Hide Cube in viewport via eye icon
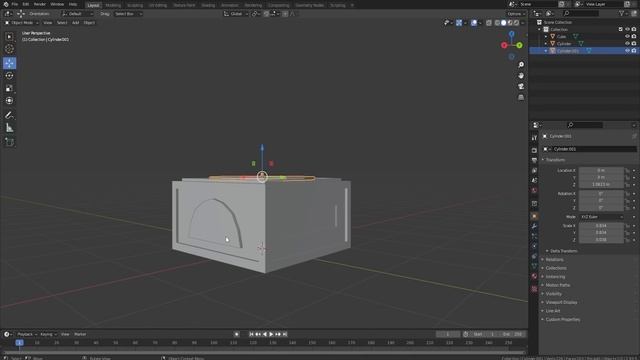This screenshot has height=360, width=640. [627, 36]
